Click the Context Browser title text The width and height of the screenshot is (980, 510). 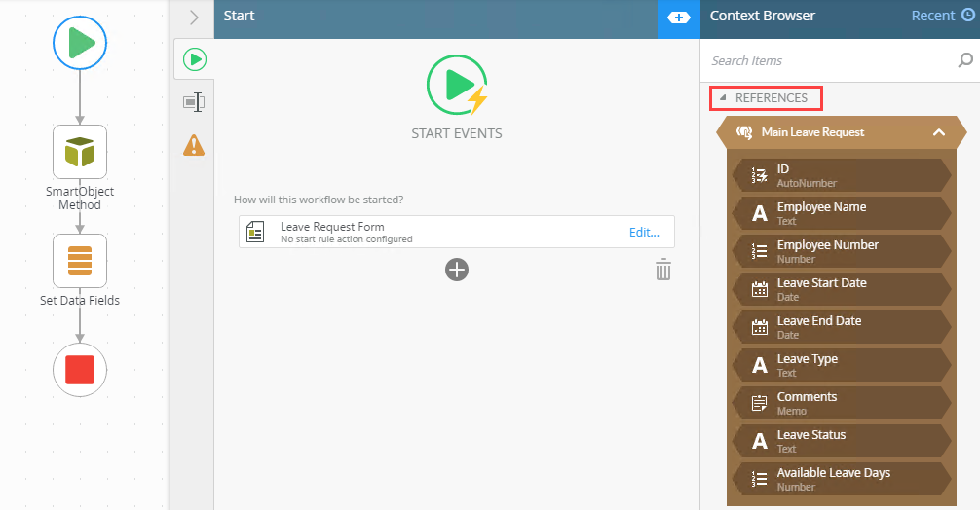pyautogui.click(x=763, y=16)
